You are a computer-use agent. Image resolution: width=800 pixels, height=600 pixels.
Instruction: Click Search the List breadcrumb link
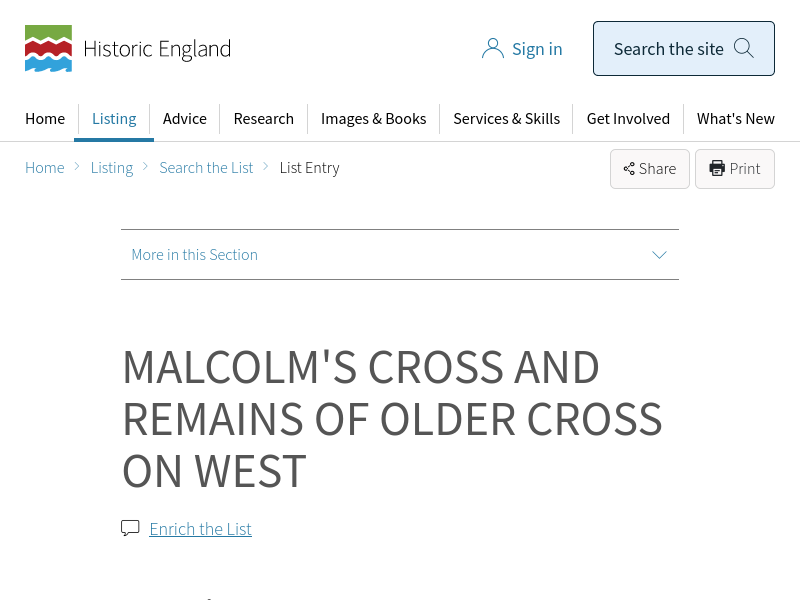(x=206, y=168)
